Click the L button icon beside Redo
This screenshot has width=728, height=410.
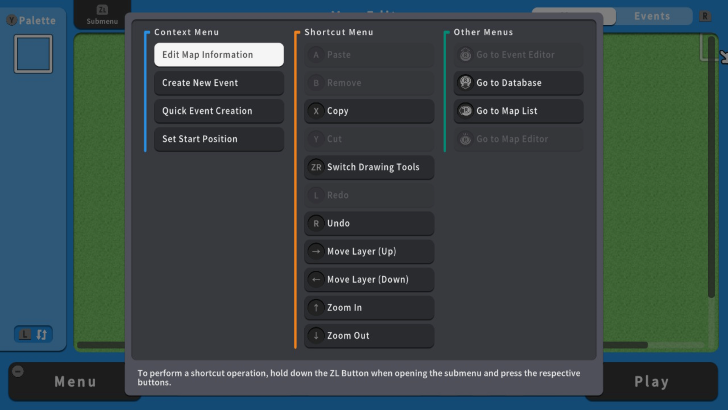click(316, 195)
